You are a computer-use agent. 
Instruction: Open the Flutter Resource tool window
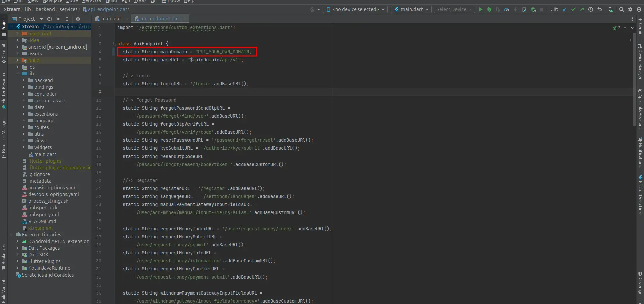point(4,90)
